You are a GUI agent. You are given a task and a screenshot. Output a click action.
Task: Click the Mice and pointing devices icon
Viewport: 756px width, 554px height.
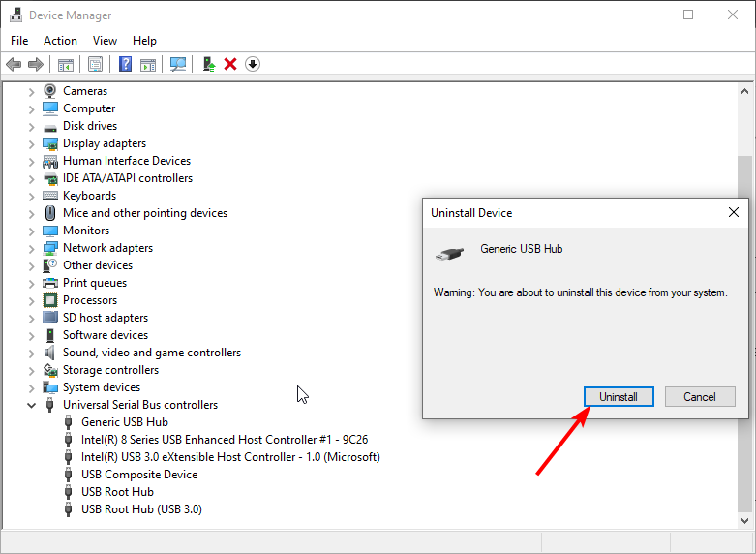(50, 213)
